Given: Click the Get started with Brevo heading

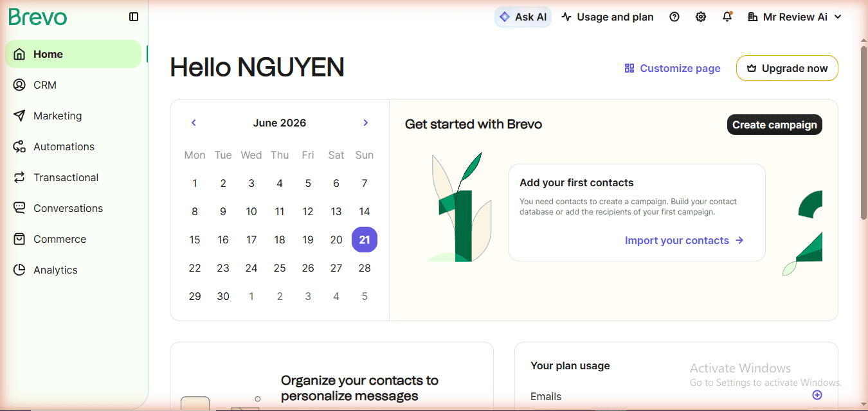Looking at the screenshot, I should pyautogui.click(x=473, y=124).
